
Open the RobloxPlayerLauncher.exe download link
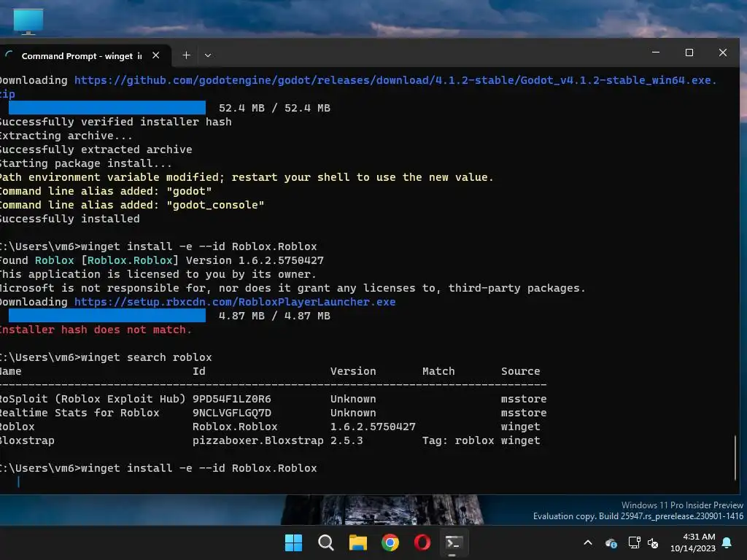click(x=235, y=302)
